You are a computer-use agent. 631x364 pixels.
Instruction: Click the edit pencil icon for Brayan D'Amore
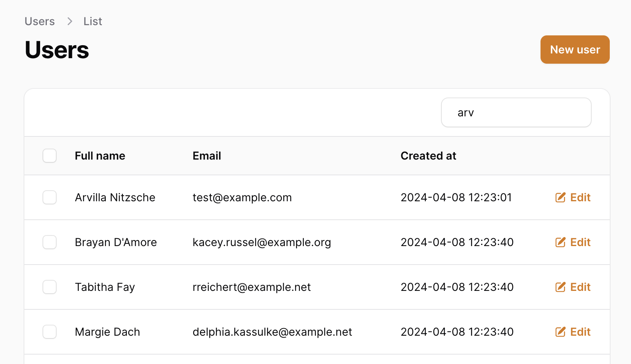[x=560, y=242]
